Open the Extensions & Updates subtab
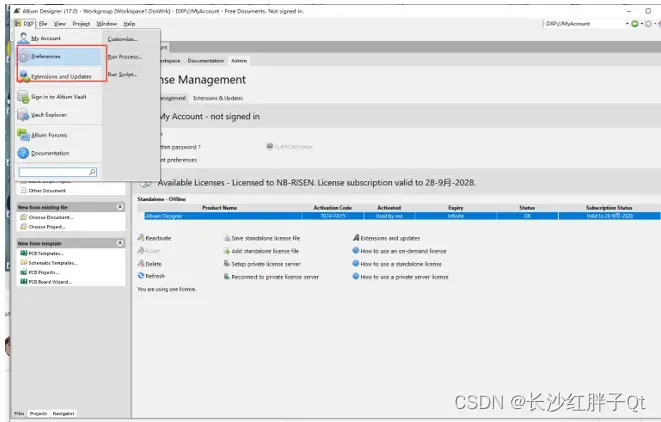Screen dimensions: 661x422 click(x=218, y=98)
